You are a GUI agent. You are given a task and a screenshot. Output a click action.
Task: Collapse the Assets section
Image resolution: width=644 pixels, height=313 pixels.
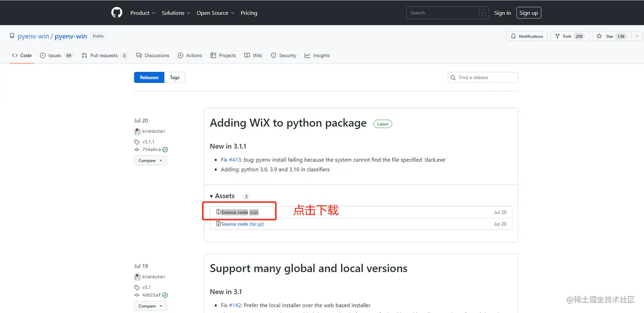click(222, 196)
